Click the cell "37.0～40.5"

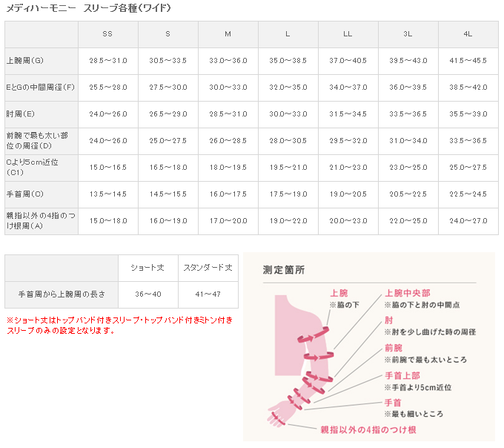[x=348, y=61]
